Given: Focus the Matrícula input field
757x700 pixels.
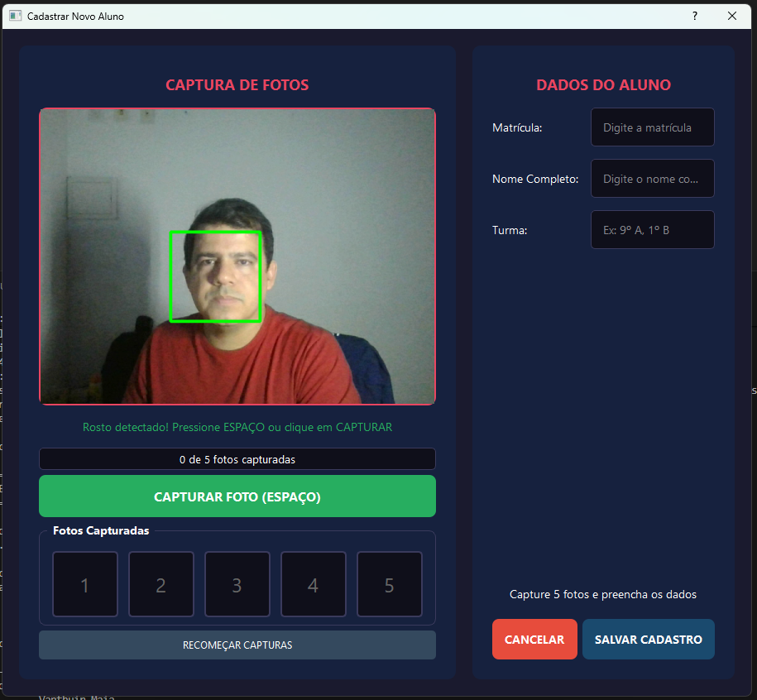Looking at the screenshot, I should (x=652, y=127).
